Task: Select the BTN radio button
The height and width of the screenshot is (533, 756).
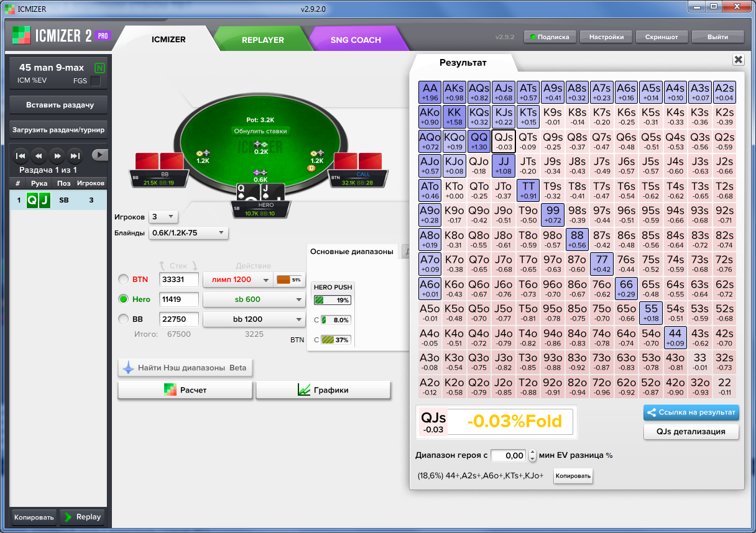Action: coord(124,280)
